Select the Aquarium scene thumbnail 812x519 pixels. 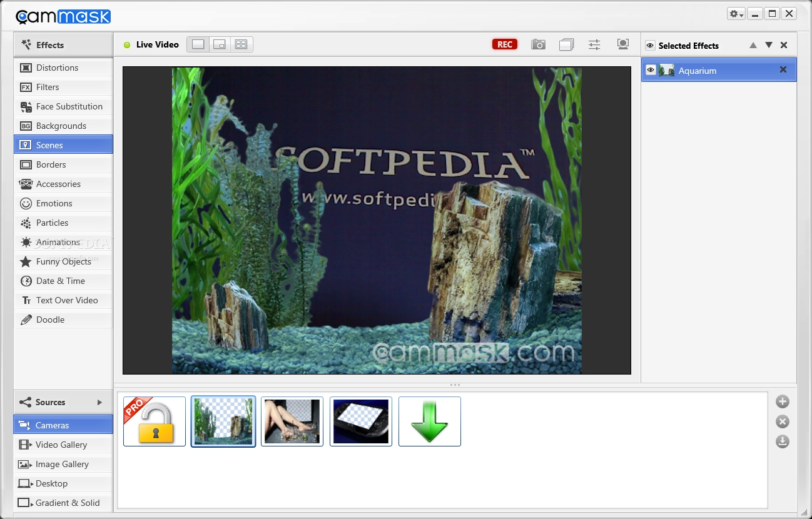click(223, 421)
